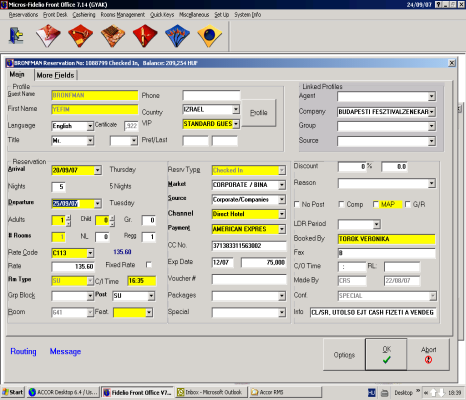Click the Booked By field

[387, 239]
